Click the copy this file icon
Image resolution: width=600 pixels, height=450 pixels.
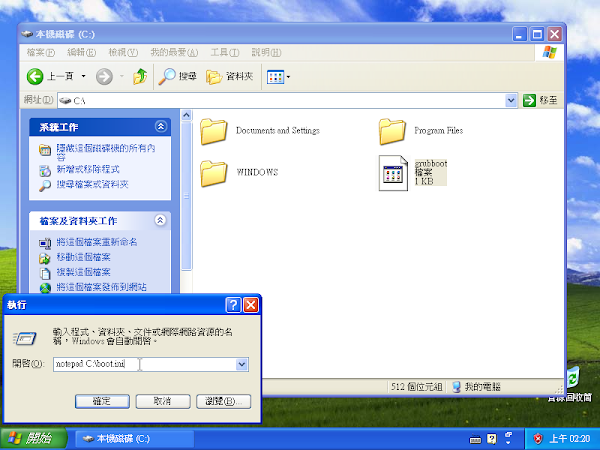(x=45, y=273)
